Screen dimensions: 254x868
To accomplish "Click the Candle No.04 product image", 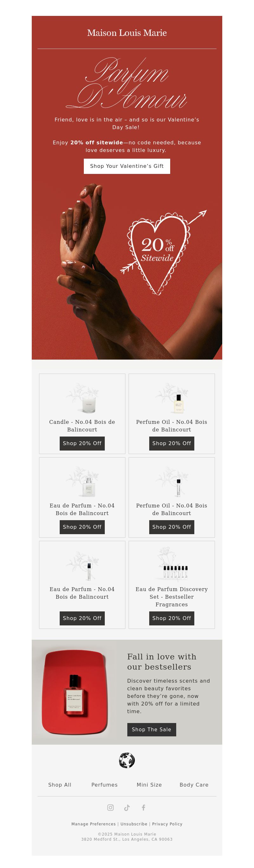I will pyautogui.click(x=82, y=398).
